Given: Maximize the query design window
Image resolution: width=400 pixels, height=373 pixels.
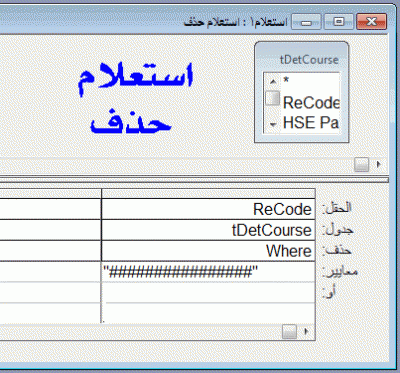Looking at the screenshot, I should (339, 22).
